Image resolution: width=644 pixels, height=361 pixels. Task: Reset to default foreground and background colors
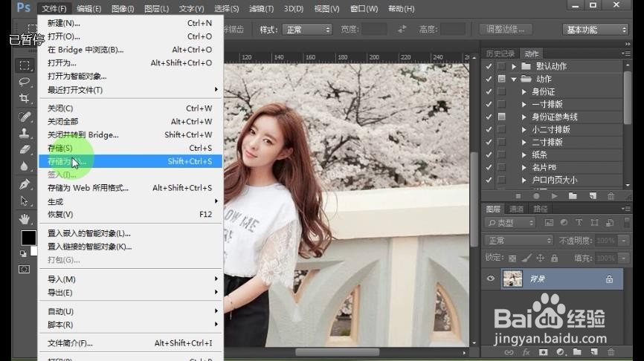coord(23,253)
